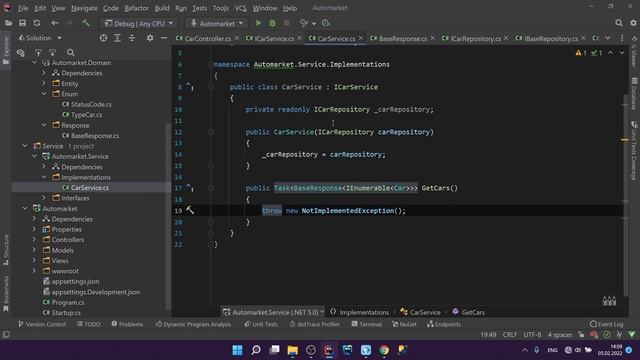Click the Rider icon in the taskbar

[x=329, y=350]
